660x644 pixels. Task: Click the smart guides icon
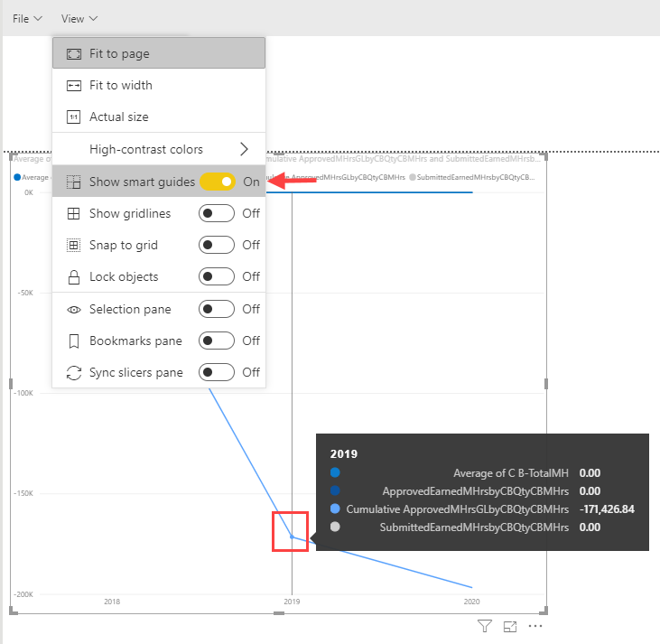coord(74,182)
